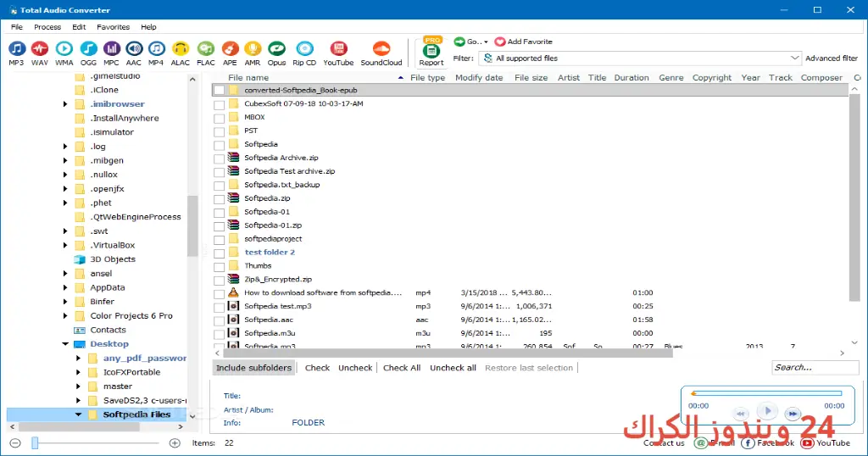The width and height of the screenshot is (868, 456).
Task: Choose the MP4 format icon
Action: point(157,49)
